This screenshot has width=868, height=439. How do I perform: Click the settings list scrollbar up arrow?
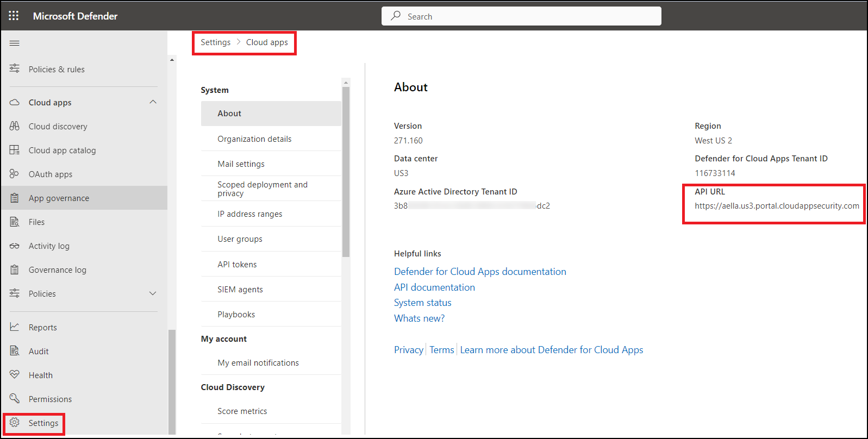[x=346, y=83]
